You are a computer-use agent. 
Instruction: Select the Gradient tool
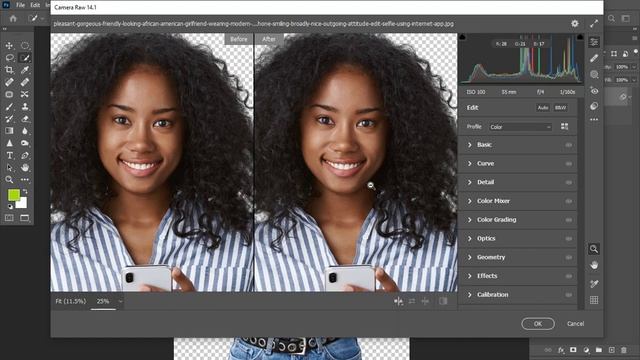[x=9, y=131]
